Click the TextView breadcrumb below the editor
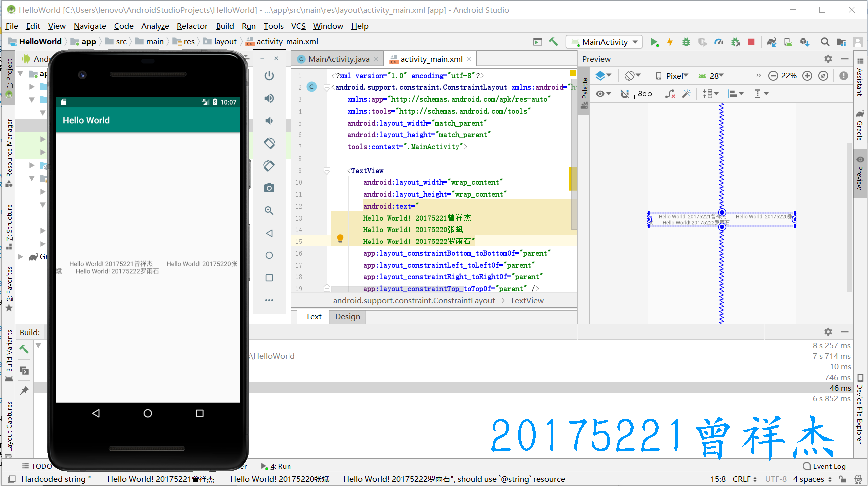868x486 pixels. click(527, 301)
